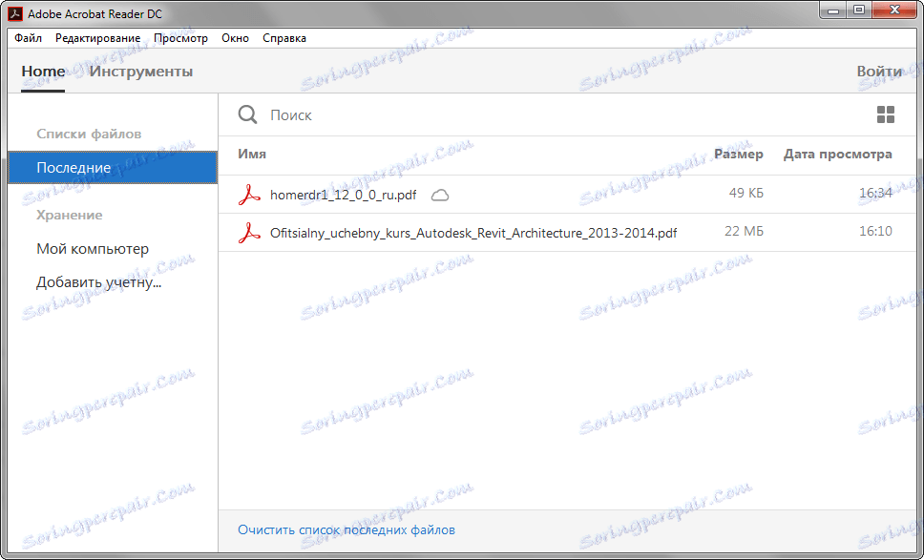Open the Справка menu
The width and height of the screenshot is (924, 560).
point(284,38)
